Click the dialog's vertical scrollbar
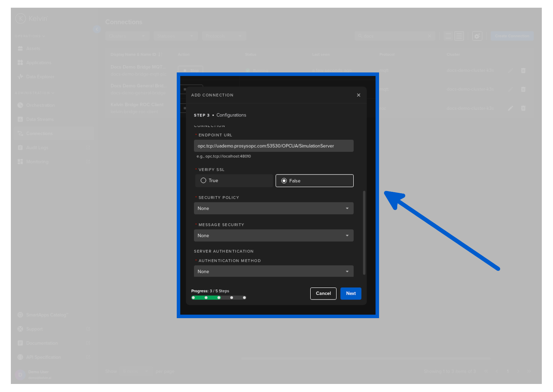The image size is (553, 392). pos(364,232)
